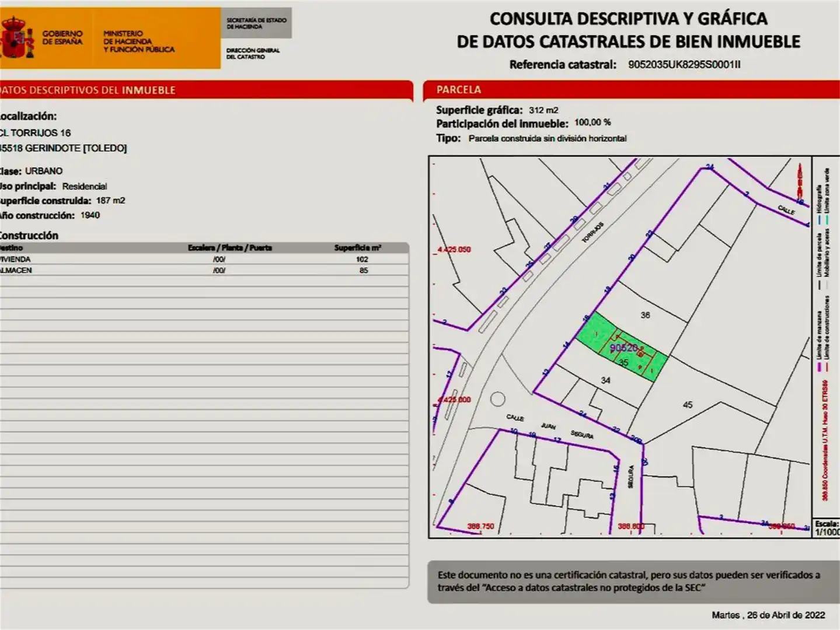Click the 'JUAN' street name label on map
The width and height of the screenshot is (840, 630).
tap(548, 426)
